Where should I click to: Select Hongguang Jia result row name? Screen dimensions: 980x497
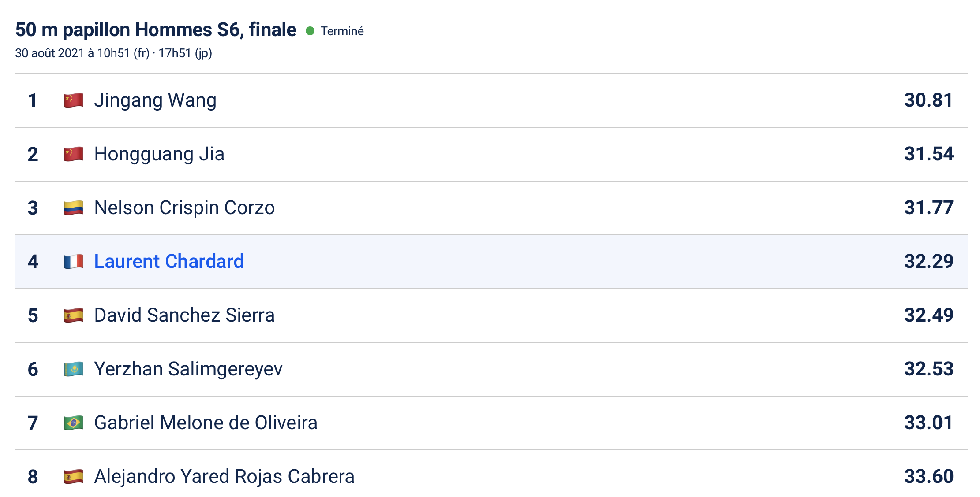tap(159, 155)
